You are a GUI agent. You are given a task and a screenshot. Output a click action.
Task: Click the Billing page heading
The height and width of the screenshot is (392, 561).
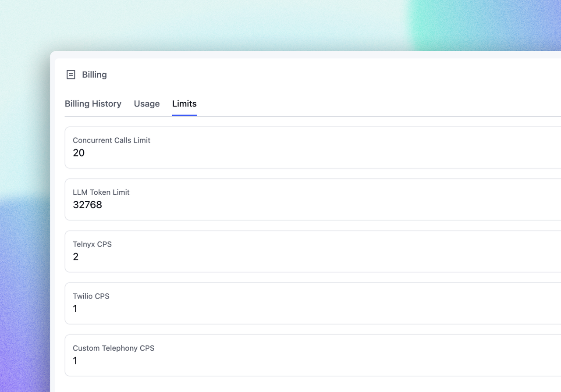pyautogui.click(x=94, y=75)
